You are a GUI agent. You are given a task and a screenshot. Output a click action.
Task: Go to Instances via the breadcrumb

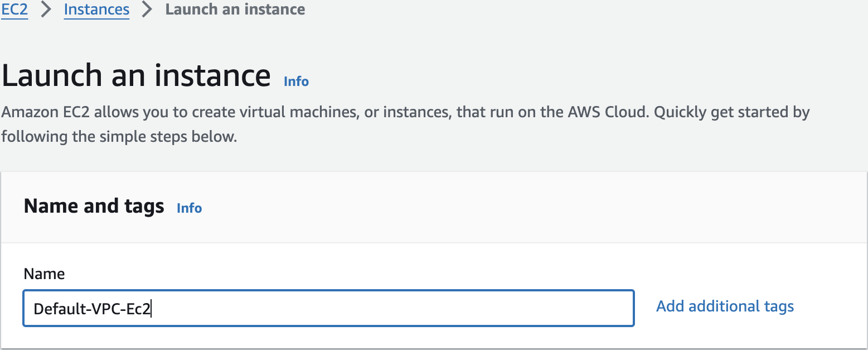[96, 9]
